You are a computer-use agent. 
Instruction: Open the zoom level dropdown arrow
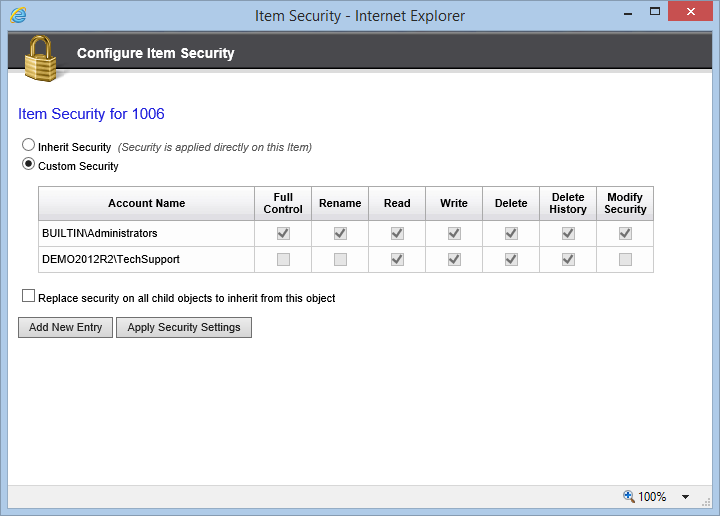coord(686,497)
